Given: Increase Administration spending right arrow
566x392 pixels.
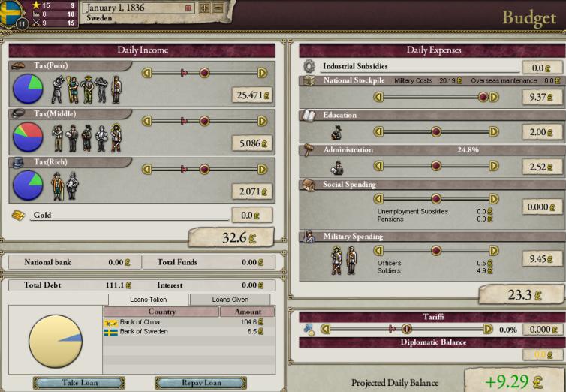Looking at the screenshot, I should [494, 166].
